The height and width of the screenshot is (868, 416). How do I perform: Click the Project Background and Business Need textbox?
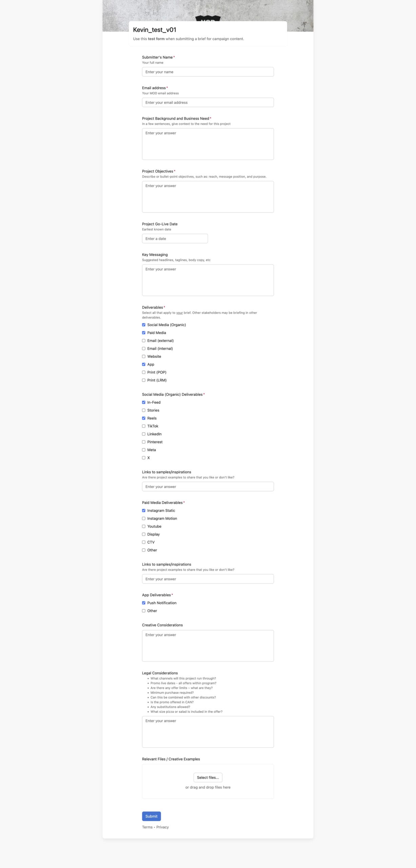[208, 144]
